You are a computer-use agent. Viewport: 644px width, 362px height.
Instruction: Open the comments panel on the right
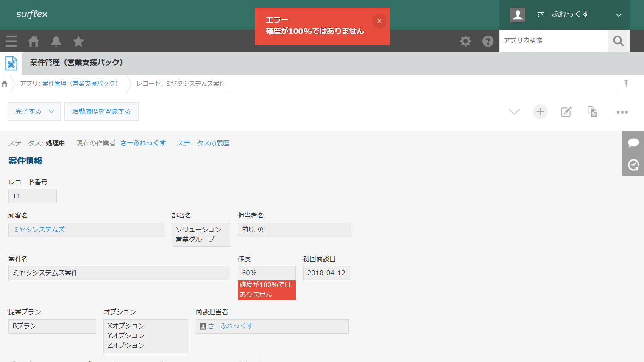click(x=633, y=142)
